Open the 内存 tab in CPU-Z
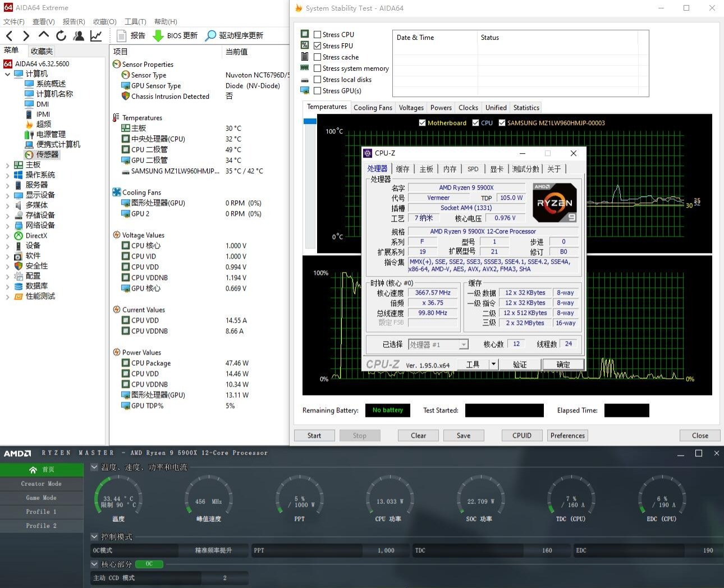 pyautogui.click(x=450, y=169)
